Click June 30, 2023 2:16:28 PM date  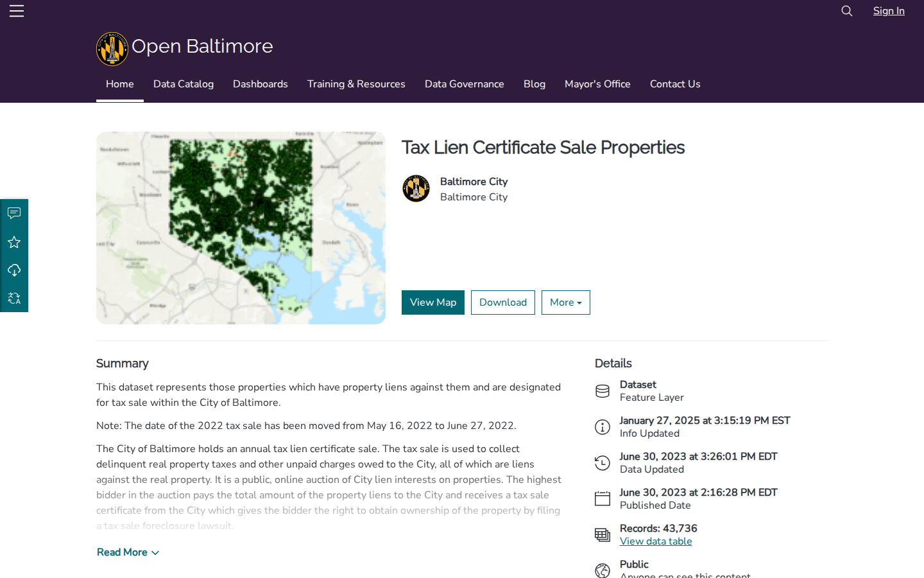click(x=699, y=493)
